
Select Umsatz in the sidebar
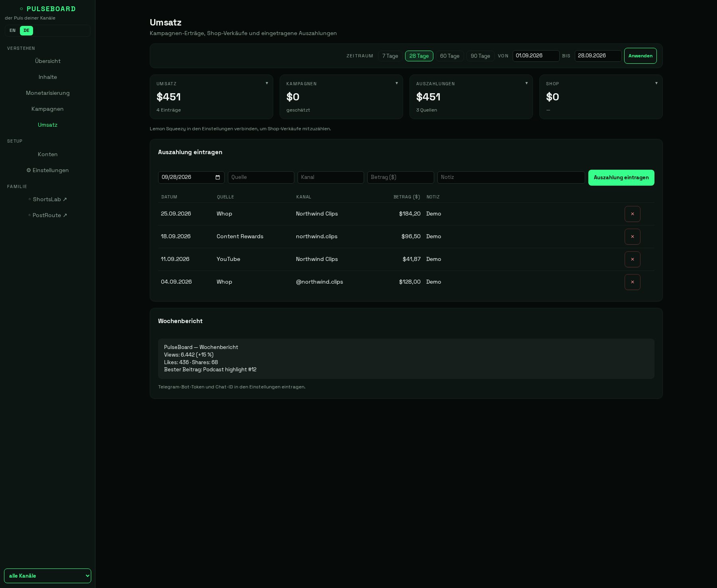click(x=48, y=125)
